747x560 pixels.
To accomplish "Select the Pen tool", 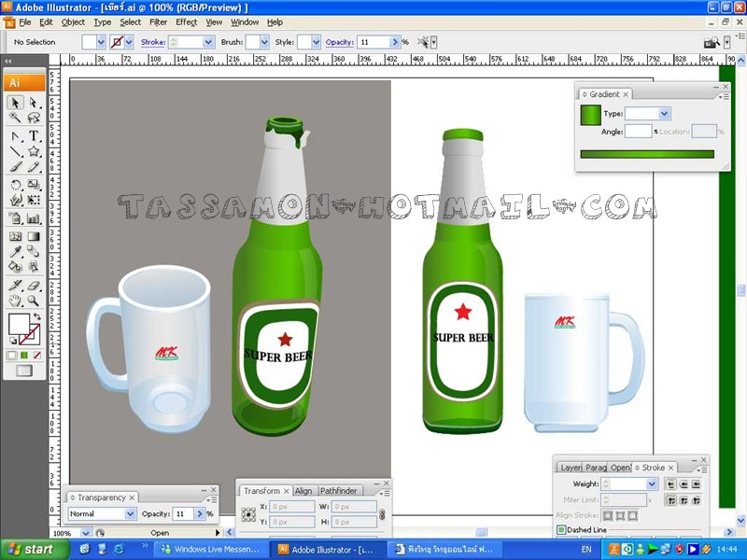I will (15, 136).
